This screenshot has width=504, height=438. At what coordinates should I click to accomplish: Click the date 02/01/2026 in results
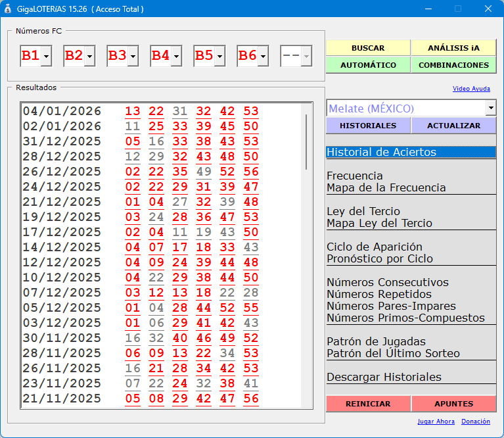[62, 126]
